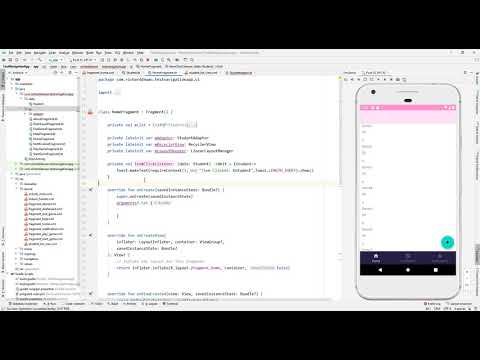Click the emulator panel hide icon

tap(472, 72)
